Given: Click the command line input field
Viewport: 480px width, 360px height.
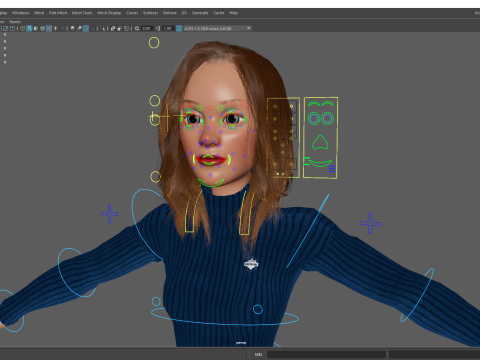Looking at the screenshot, I should click(x=327, y=354).
